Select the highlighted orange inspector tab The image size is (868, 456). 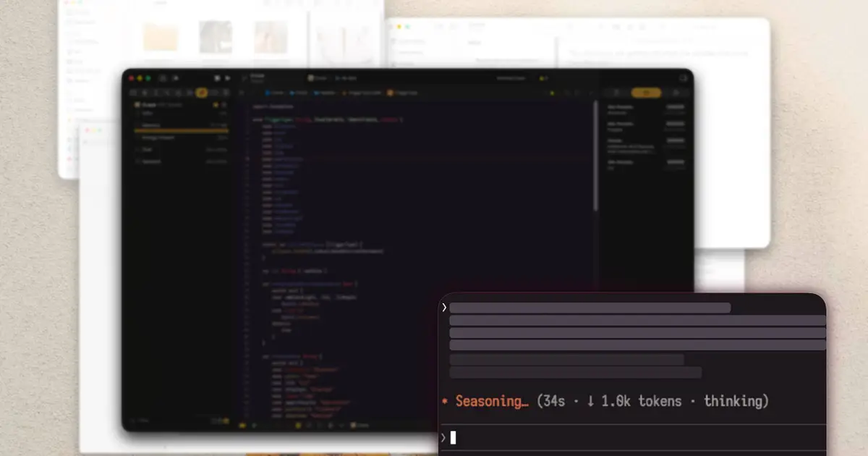point(645,93)
